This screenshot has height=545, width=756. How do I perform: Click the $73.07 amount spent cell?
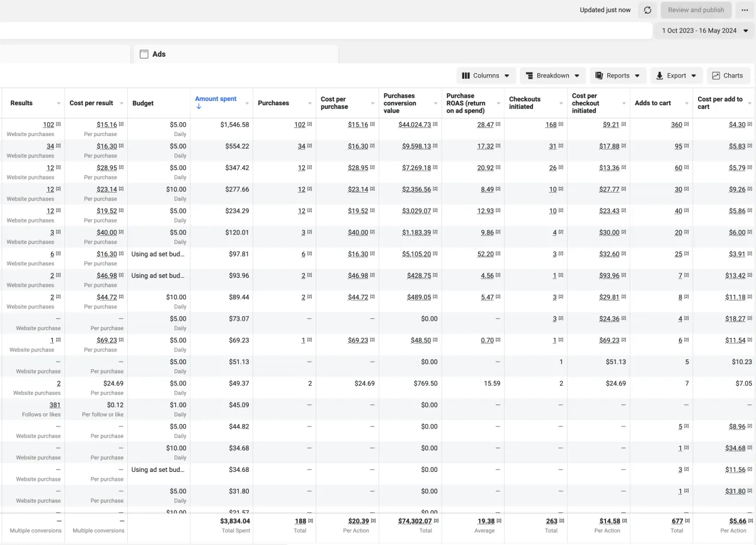pyautogui.click(x=239, y=319)
